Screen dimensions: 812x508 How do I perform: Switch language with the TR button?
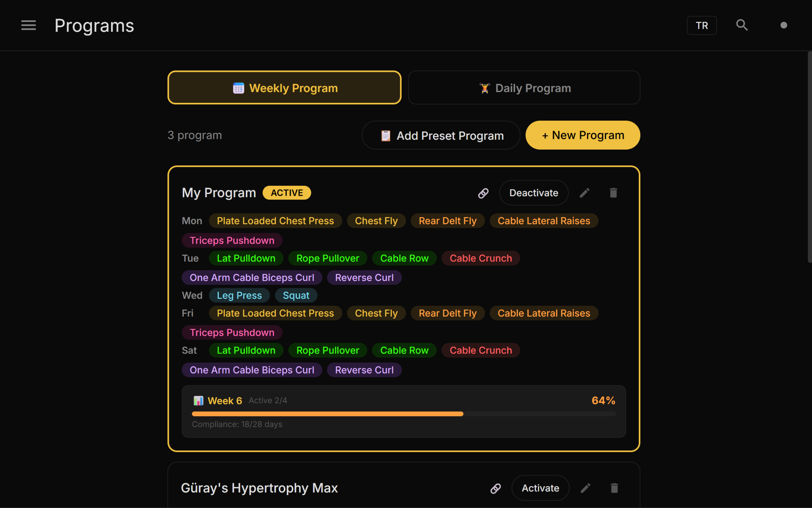pyautogui.click(x=702, y=25)
